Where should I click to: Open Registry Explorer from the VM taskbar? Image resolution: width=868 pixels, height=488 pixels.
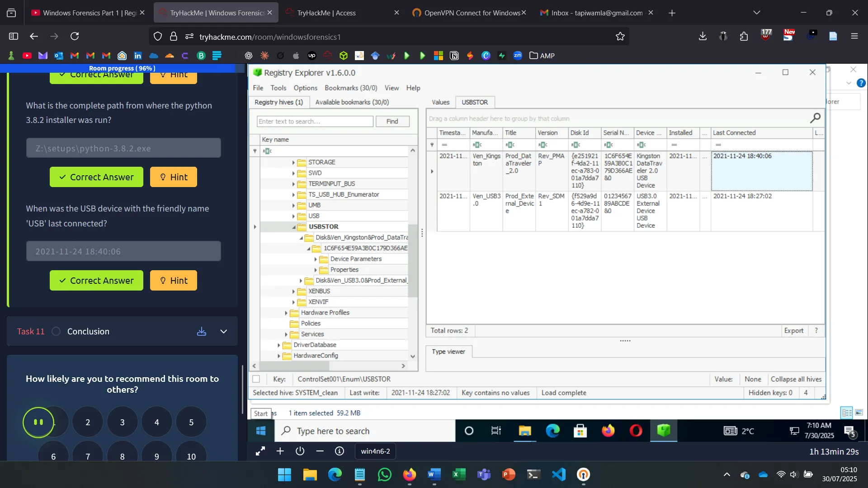coord(663,431)
